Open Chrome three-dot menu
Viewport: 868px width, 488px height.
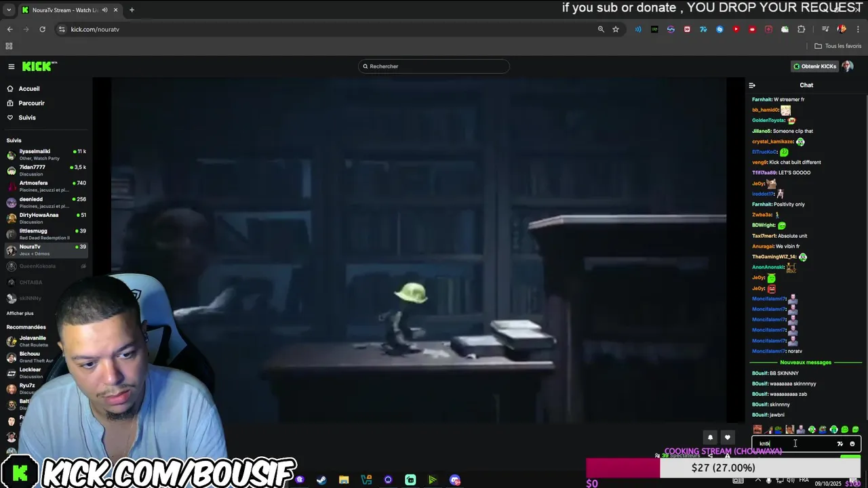click(858, 29)
